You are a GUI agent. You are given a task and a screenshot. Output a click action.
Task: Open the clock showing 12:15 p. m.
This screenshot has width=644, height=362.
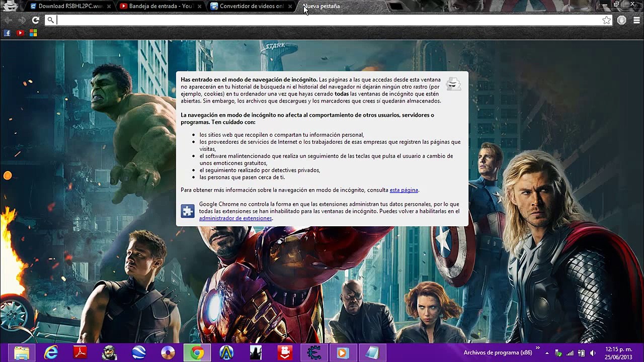[x=618, y=352]
